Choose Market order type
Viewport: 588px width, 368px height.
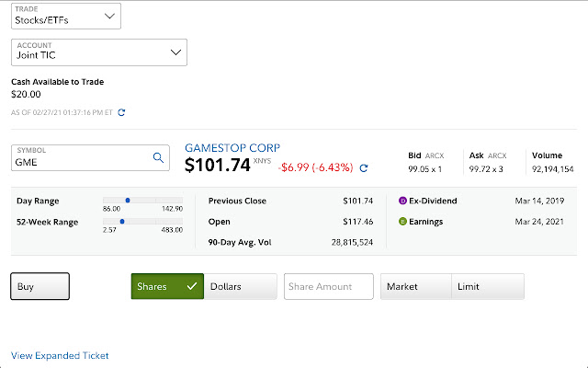pyautogui.click(x=416, y=286)
